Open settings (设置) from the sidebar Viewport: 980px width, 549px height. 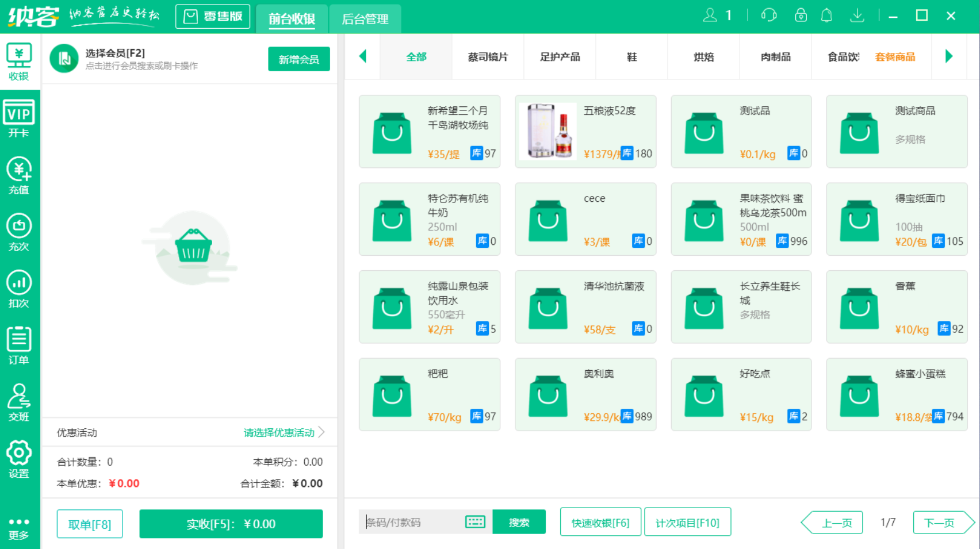19,459
